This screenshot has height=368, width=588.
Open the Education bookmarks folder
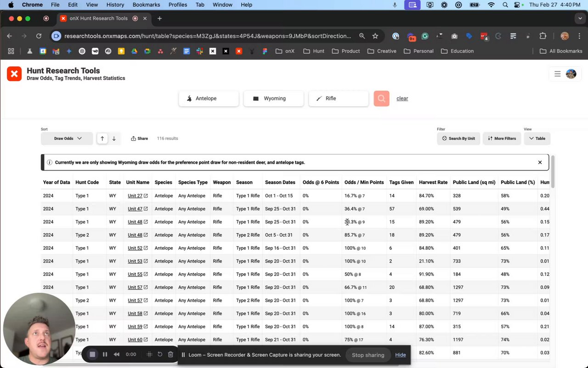458,51
